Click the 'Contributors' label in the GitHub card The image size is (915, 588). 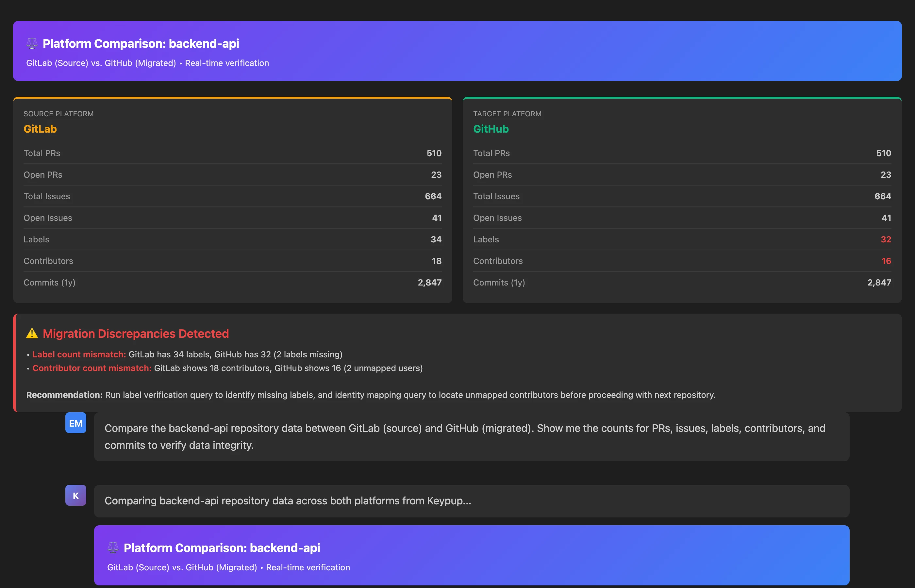(x=498, y=261)
